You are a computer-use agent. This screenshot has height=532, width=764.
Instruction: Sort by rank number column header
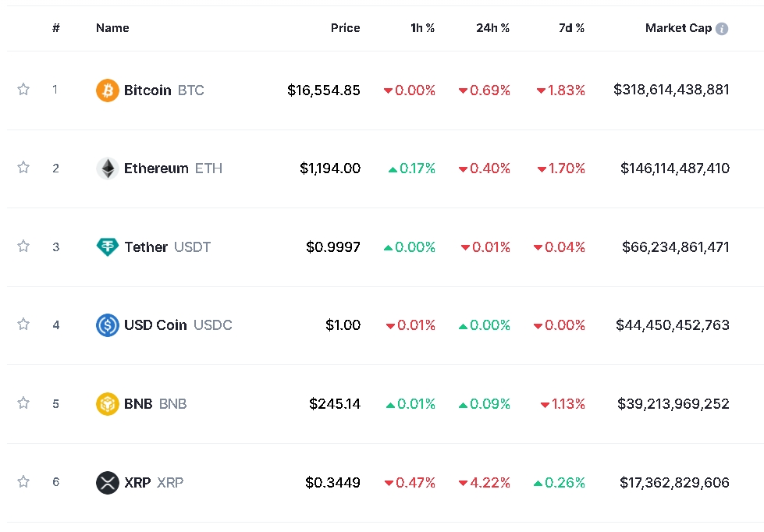pyautogui.click(x=56, y=28)
